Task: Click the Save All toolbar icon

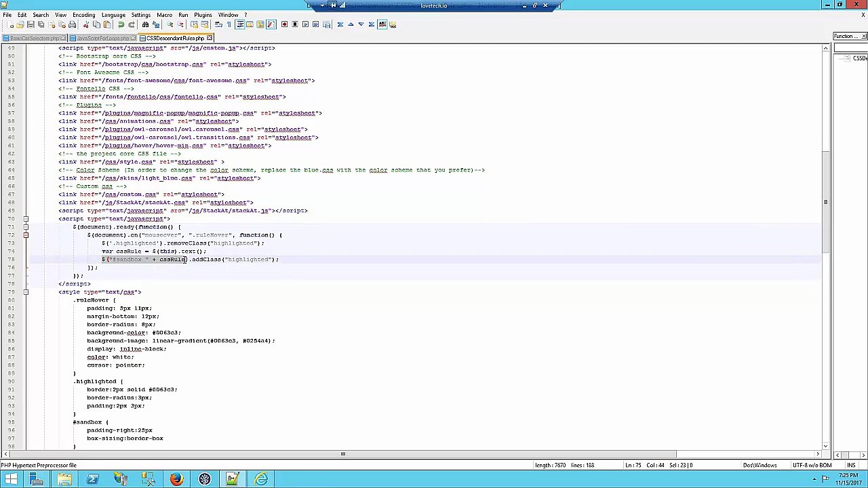Action: click(x=41, y=24)
